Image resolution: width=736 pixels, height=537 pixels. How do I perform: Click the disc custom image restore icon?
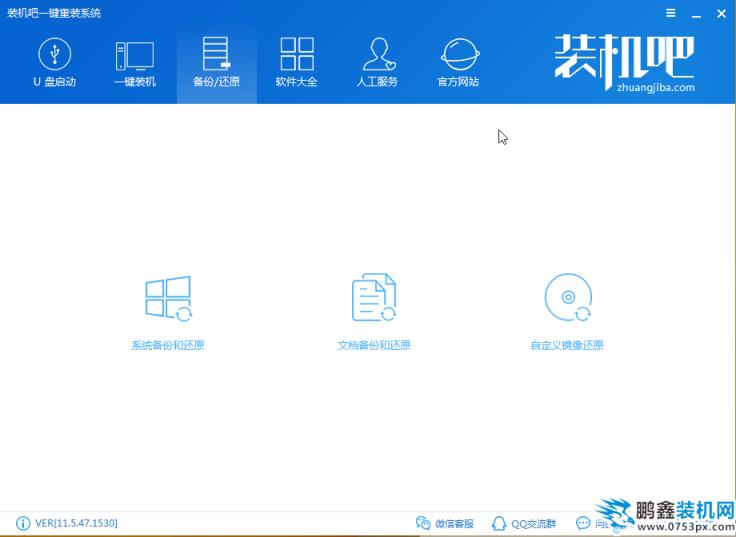click(568, 298)
